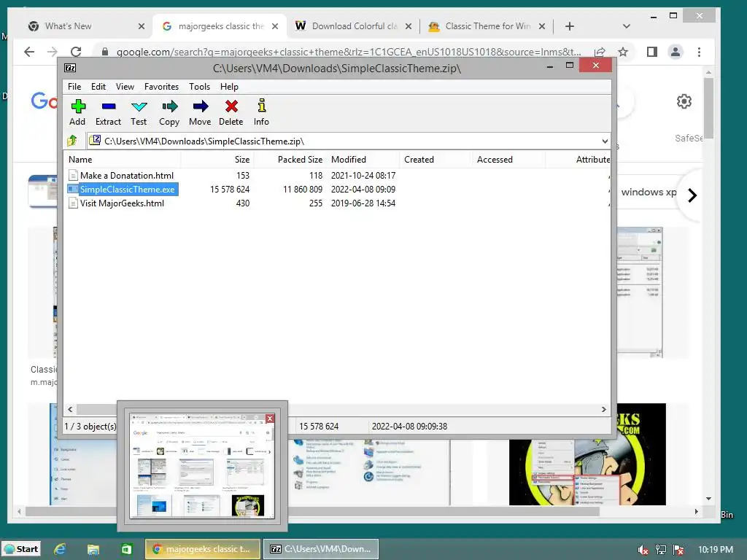Select SimpleClassicTheme.exe file

click(x=123, y=190)
